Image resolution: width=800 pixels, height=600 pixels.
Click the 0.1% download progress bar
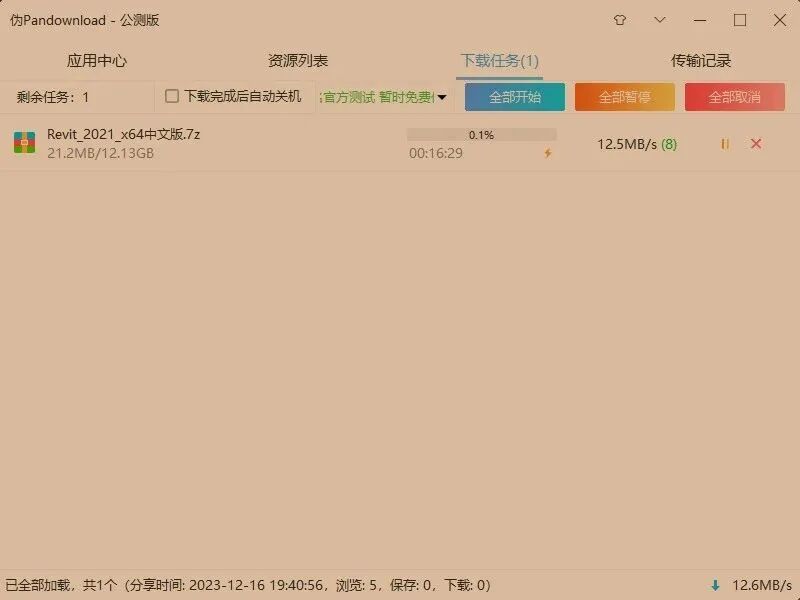(481, 135)
